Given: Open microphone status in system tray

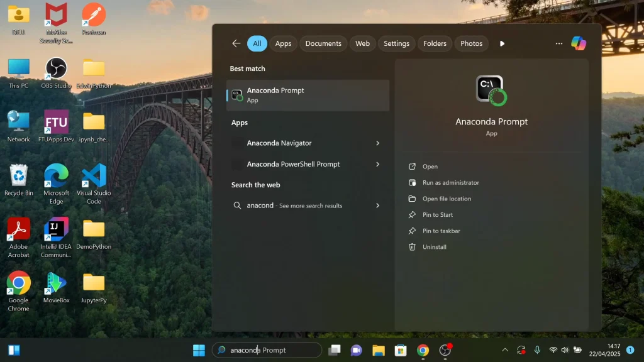Looking at the screenshot, I should [x=537, y=350].
